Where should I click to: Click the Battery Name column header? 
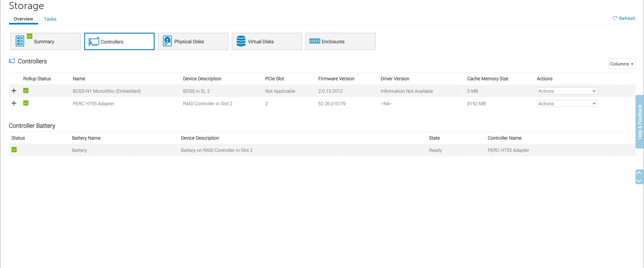coord(86,138)
